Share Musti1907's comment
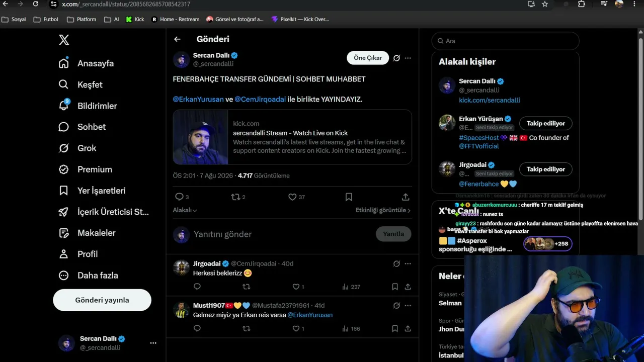Image resolution: width=644 pixels, height=362 pixels. [x=408, y=328]
